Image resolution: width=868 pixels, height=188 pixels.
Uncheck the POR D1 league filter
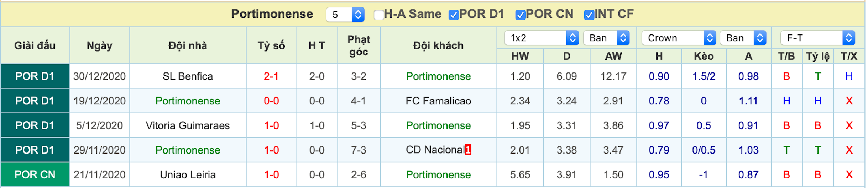pyautogui.click(x=454, y=15)
